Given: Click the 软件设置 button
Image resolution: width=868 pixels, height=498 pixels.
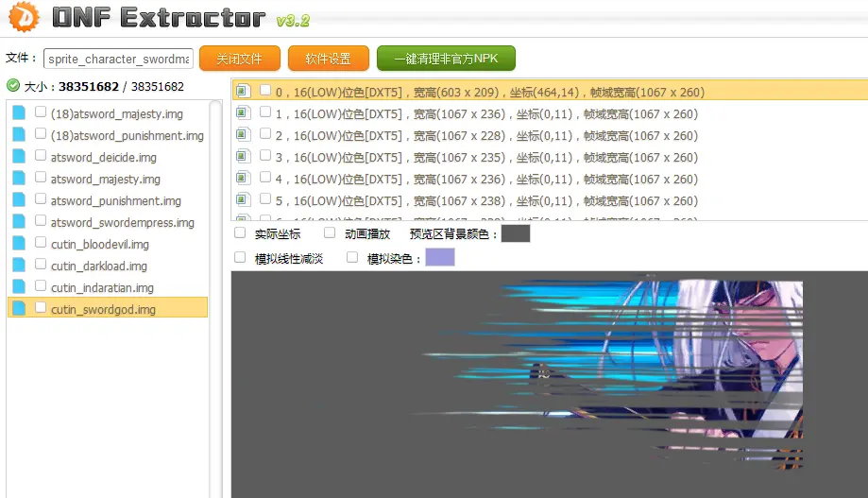Looking at the screenshot, I should point(329,59).
